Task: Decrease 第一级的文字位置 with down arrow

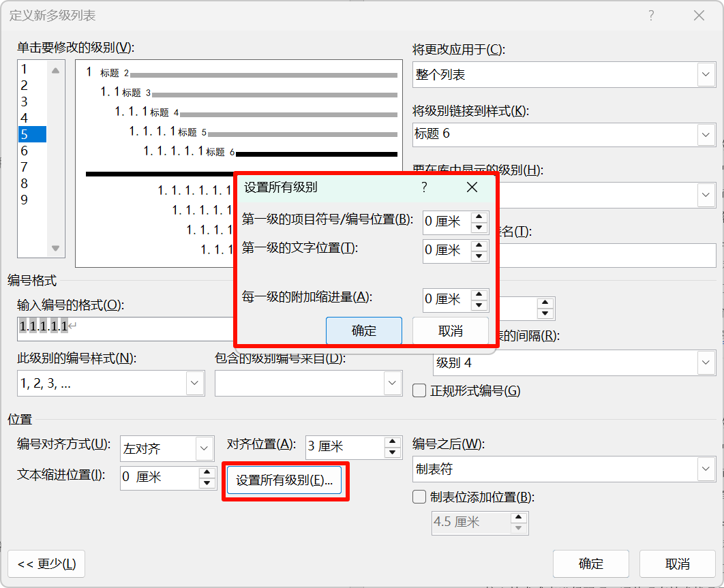Action: tap(480, 256)
